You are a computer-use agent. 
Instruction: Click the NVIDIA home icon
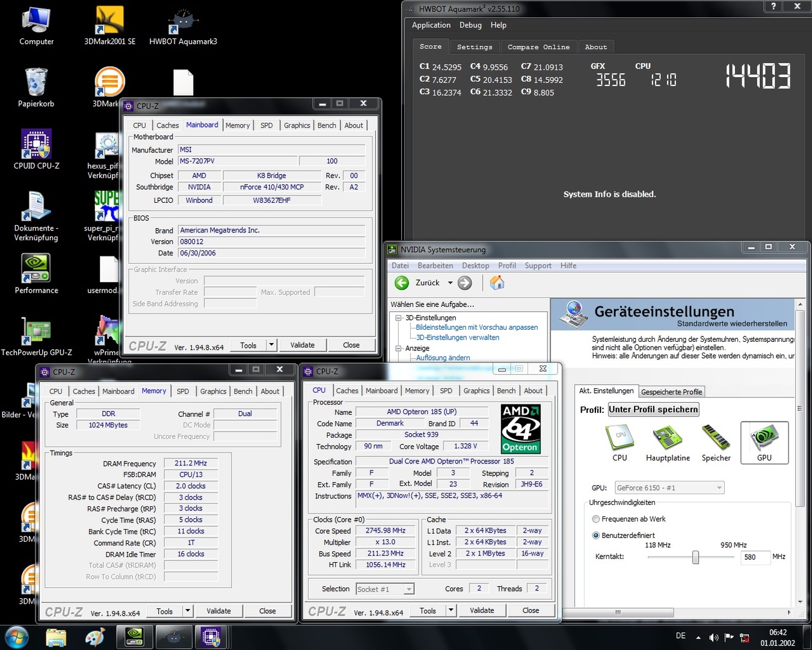click(497, 283)
